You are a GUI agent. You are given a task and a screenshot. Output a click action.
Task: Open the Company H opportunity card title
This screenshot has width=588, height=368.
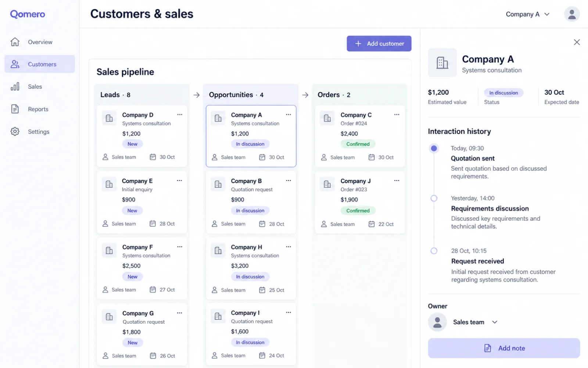click(246, 247)
